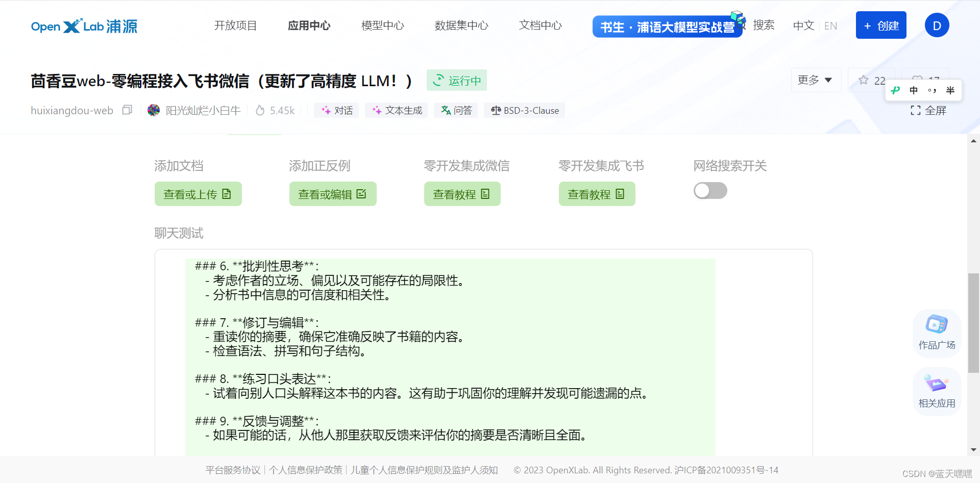Click the 文本生成 tag
This screenshot has height=483, width=980.
(397, 110)
